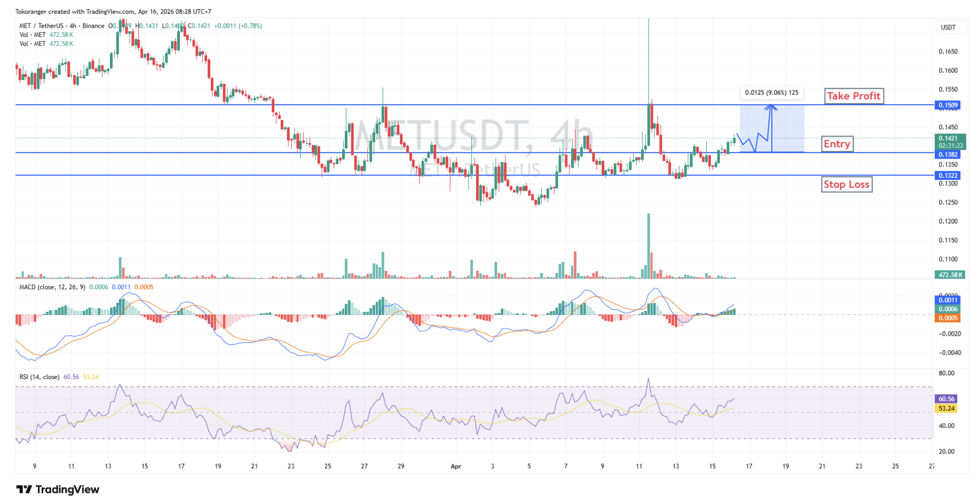Click the green 0.1421 current price label
Viewport: 980px width, 503px height.
click(x=948, y=138)
